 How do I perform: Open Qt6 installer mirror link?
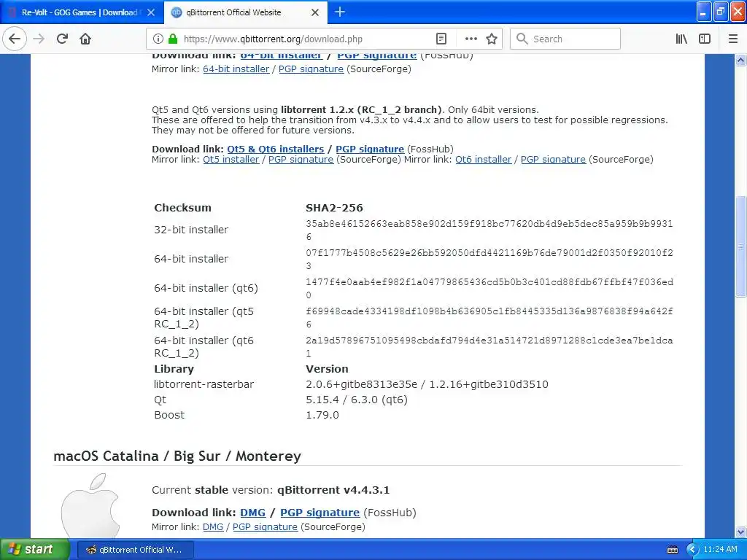[x=483, y=160]
